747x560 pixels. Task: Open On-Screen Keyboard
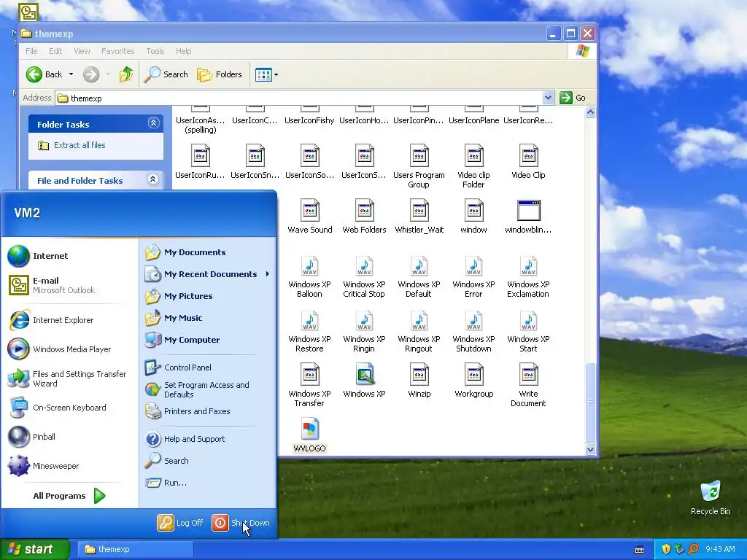click(x=69, y=408)
